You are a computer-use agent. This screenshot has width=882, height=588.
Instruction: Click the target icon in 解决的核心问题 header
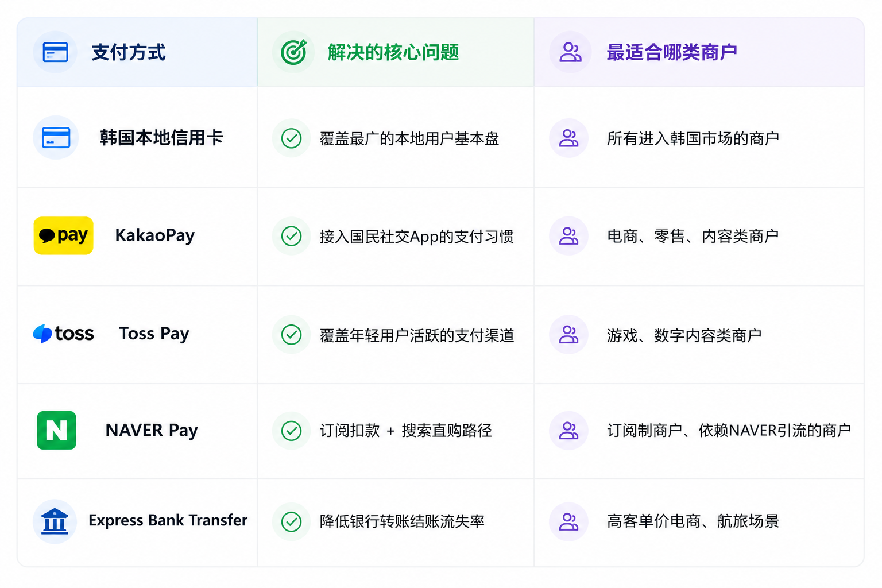(293, 52)
